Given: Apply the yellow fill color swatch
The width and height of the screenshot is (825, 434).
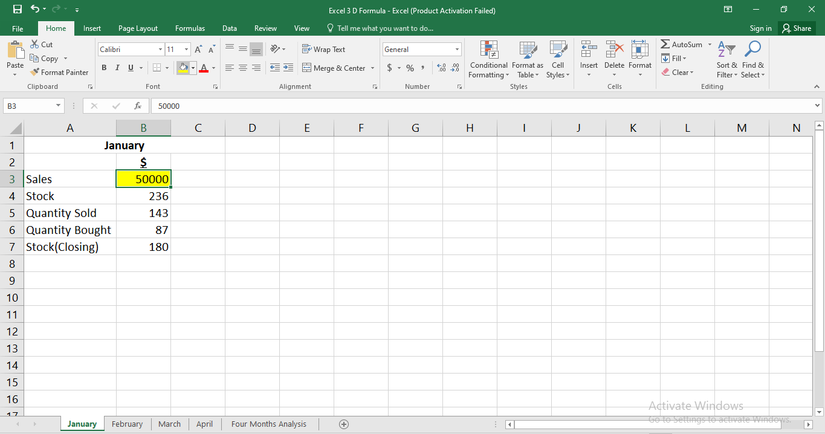Looking at the screenshot, I should (183, 68).
